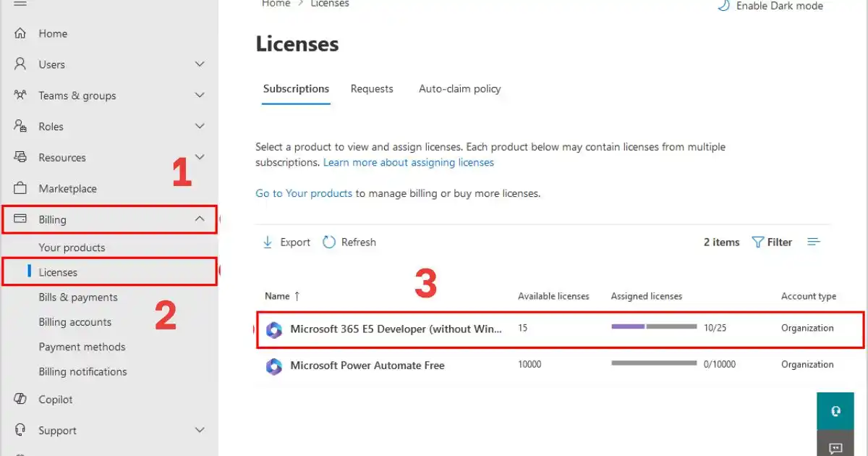This screenshot has height=456, width=868.
Task: Click the 0/10000 assigned licenses progress bar
Action: [654, 363]
